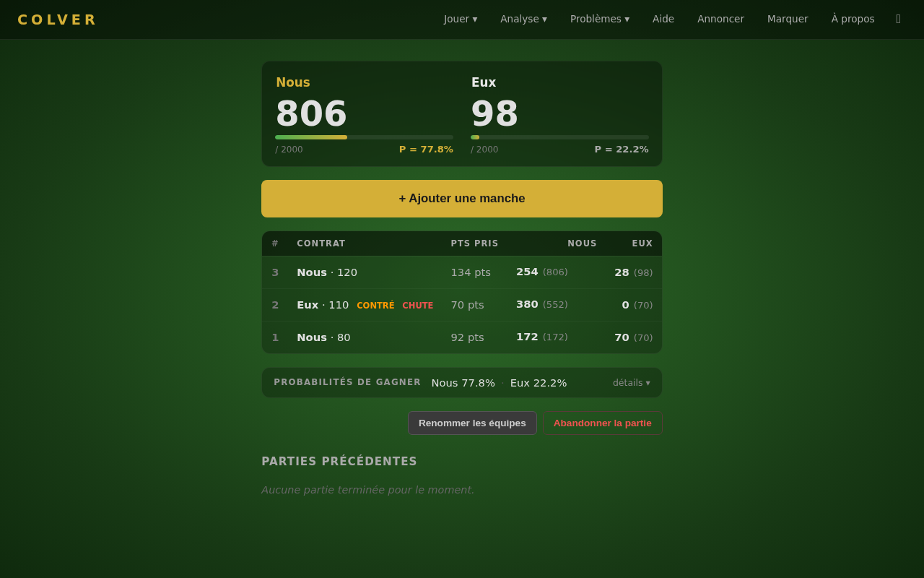Select round 1 row Nous · 80
This screenshot has height=578, width=924.
(462, 337)
